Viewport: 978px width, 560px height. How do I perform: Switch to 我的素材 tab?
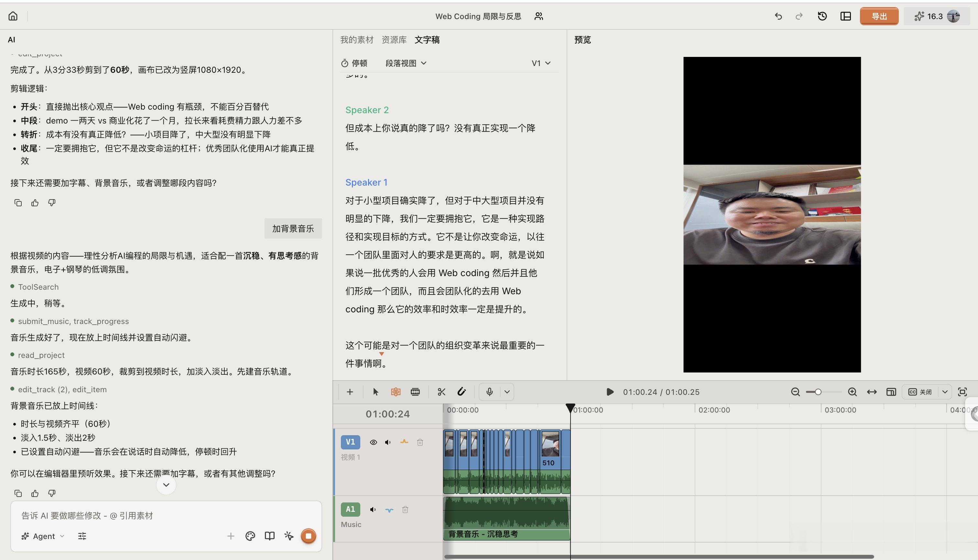(x=357, y=40)
